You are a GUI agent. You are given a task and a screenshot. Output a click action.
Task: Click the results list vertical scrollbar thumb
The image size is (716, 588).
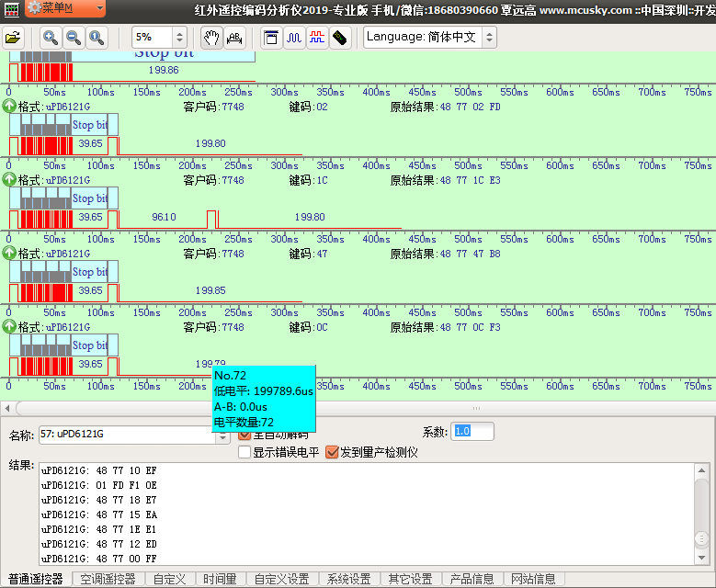[702, 538]
